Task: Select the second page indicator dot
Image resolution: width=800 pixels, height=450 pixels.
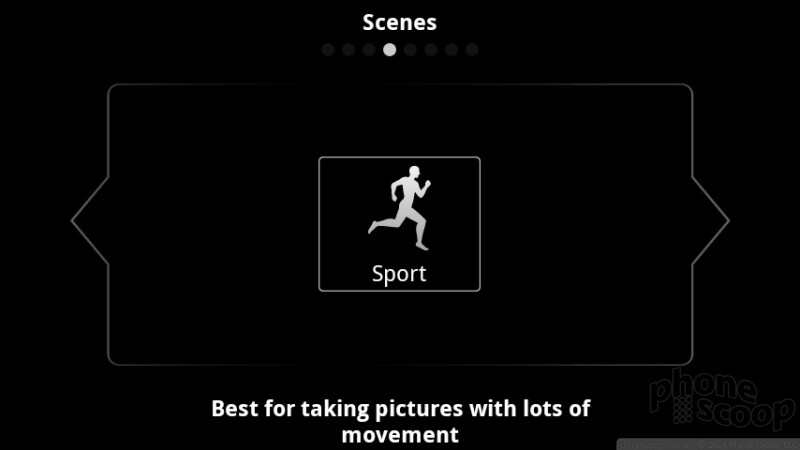Action: pos(348,49)
